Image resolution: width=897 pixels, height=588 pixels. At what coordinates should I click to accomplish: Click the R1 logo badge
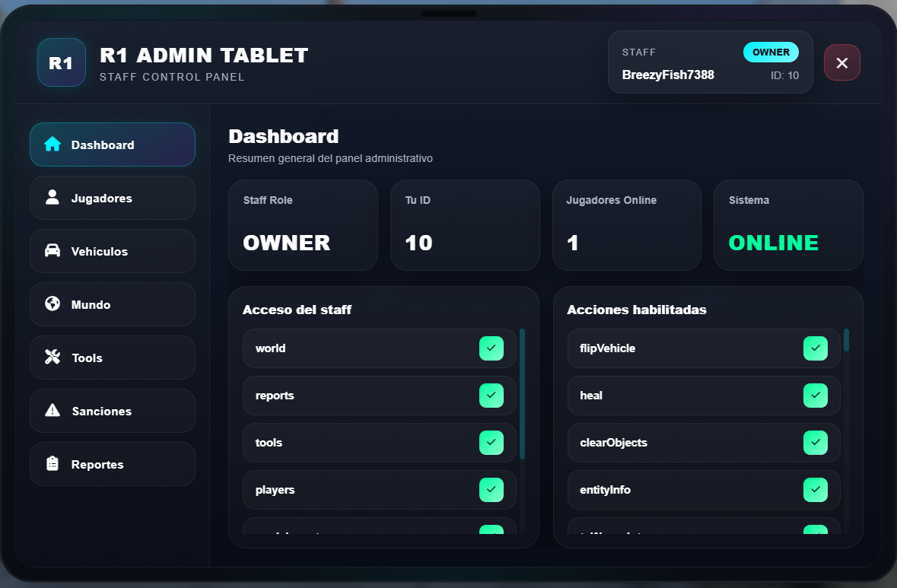pyautogui.click(x=61, y=62)
